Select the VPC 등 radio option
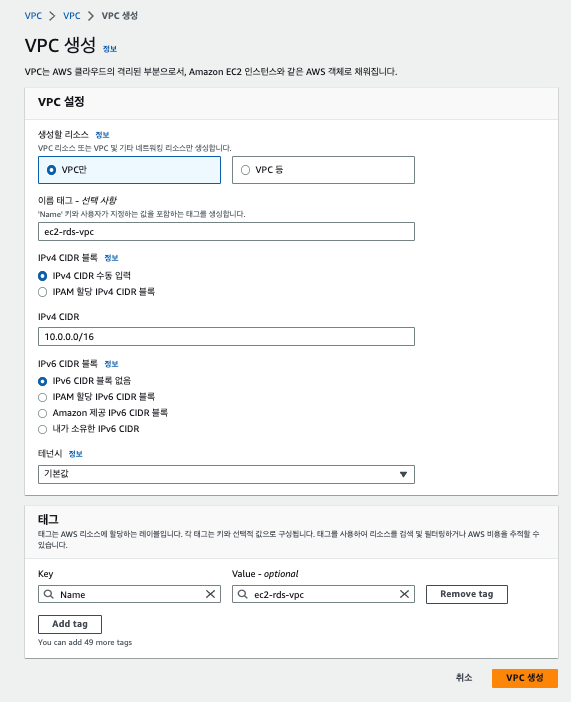 [x=323, y=170]
